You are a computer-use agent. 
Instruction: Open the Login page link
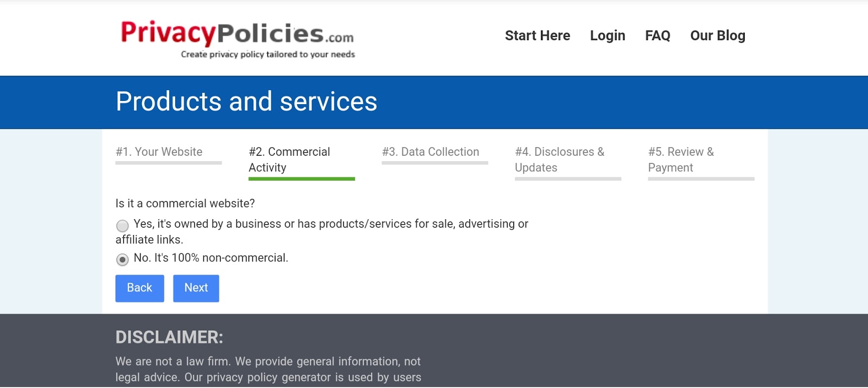tap(608, 36)
